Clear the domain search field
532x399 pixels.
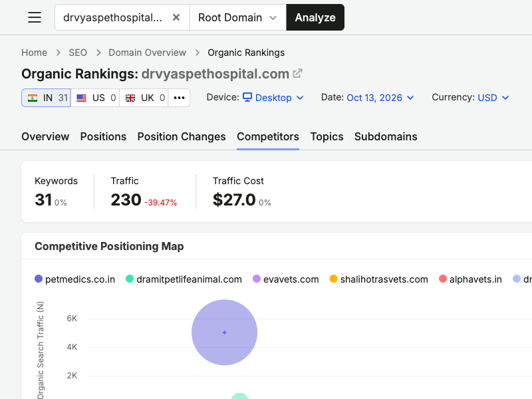click(176, 17)
